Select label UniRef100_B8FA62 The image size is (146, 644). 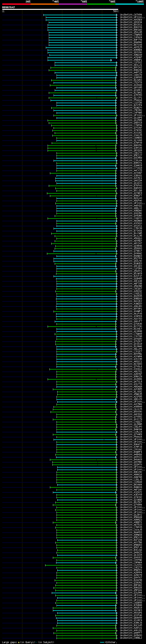(x=131, y=585)
